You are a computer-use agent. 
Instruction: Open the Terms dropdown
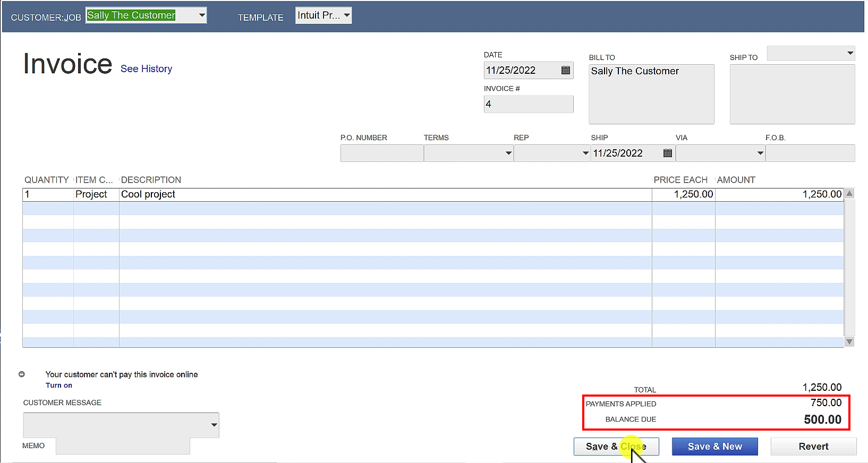tap(508, 153)
